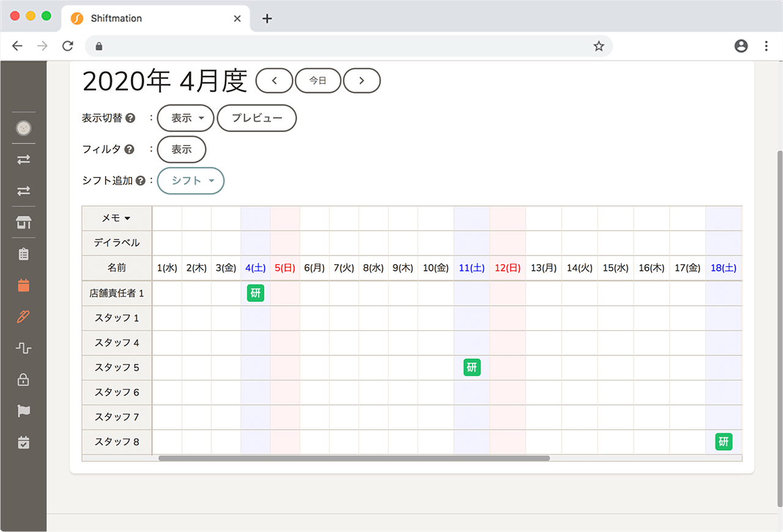Image resolution: width=783 pixels, height=532 pixels.
Task: Select the 店舗責任者 1 row name
Action: point(117,293)
